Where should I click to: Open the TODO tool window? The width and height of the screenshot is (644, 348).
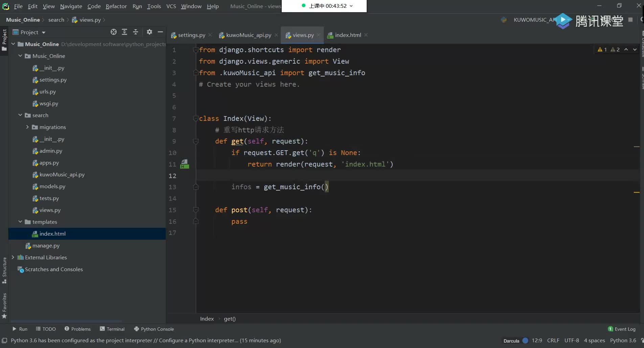click(x=46, y=329)
